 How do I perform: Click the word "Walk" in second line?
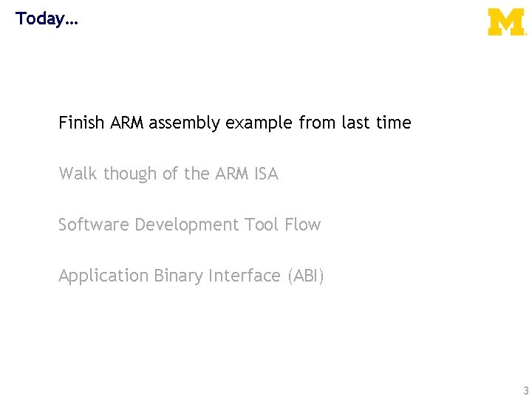(x=78, y=174)
